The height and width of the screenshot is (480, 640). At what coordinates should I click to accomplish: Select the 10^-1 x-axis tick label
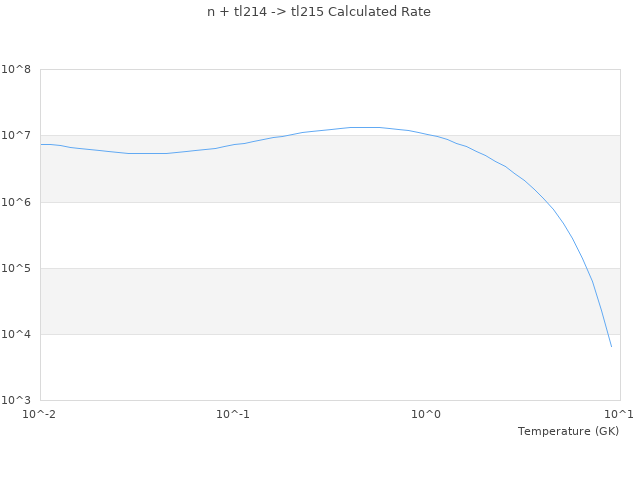pyautogui.click(x=233, y=414)
